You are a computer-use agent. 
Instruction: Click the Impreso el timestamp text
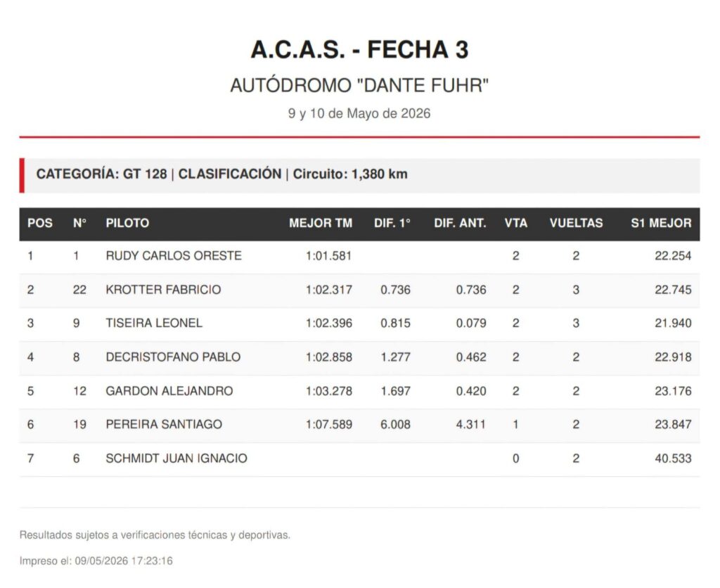coord(96,561)
